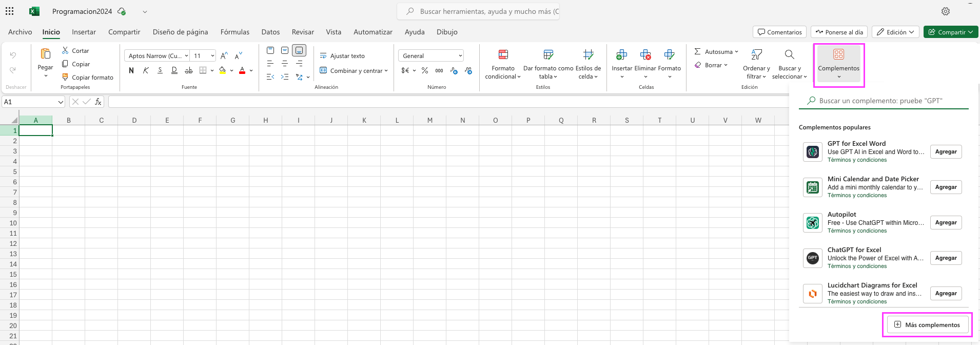Click Más complementos button
The width and height of the screenshot is (980, 345).
click(927, 324)
